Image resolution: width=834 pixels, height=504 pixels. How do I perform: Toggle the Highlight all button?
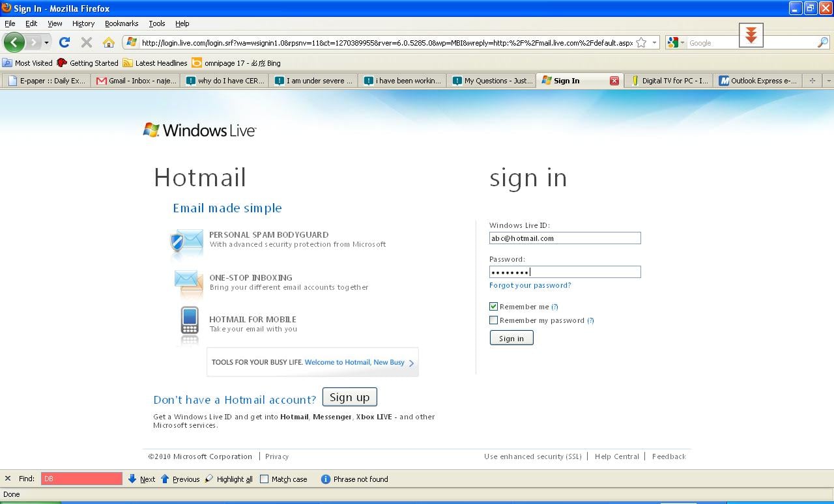(229, 479)
